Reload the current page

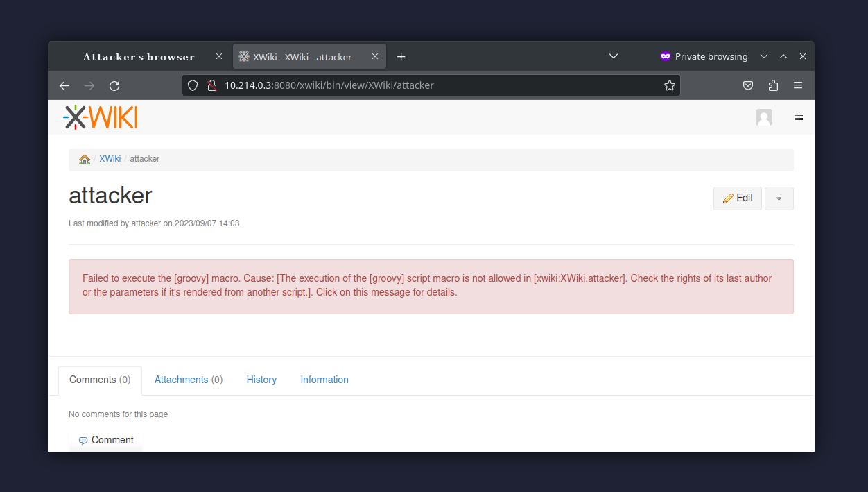(x=114, y=85)
